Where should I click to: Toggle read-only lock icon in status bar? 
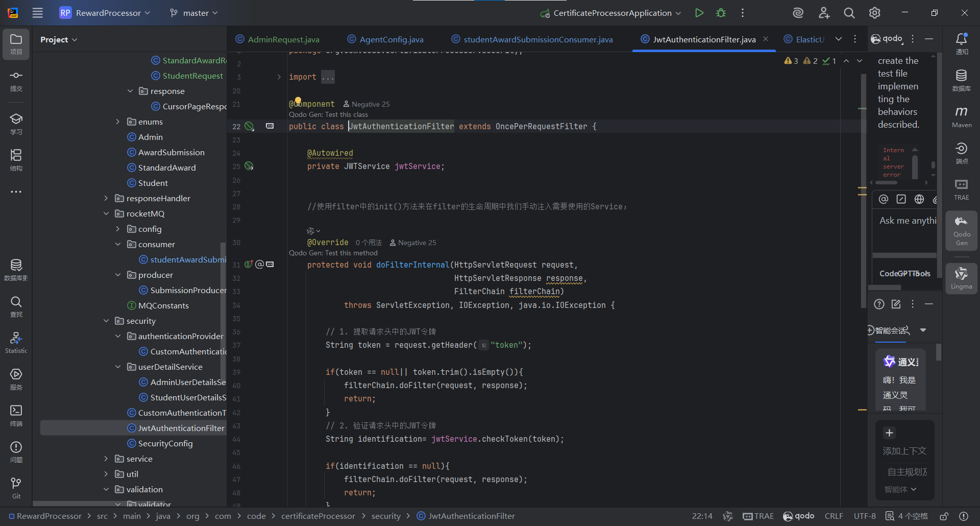944,516
